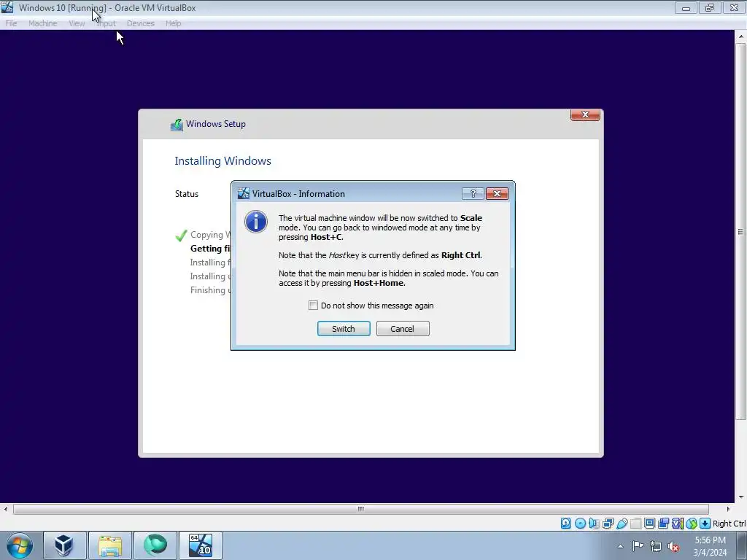Click the vertical scrollbar down arrow
The height and width of the screenshot is (560, 747).
click(741, 497)
